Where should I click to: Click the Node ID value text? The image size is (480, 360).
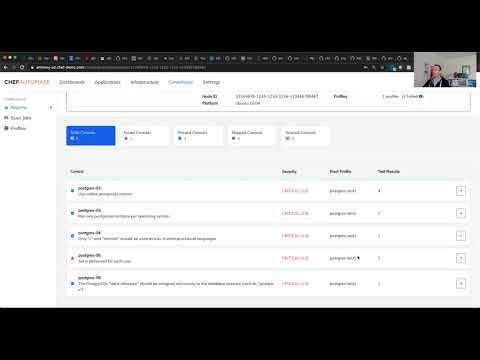[x=277, y=96]
